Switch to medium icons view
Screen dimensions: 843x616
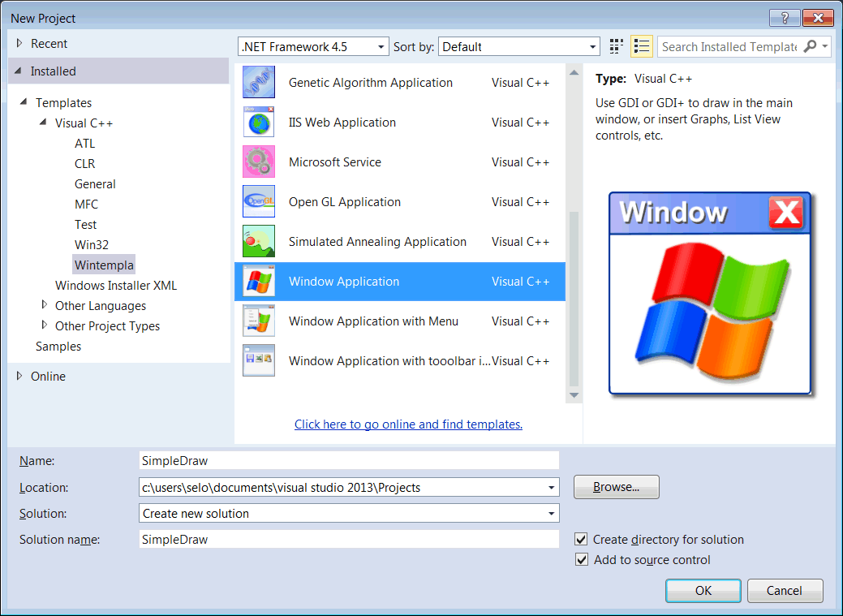point(616,47)
